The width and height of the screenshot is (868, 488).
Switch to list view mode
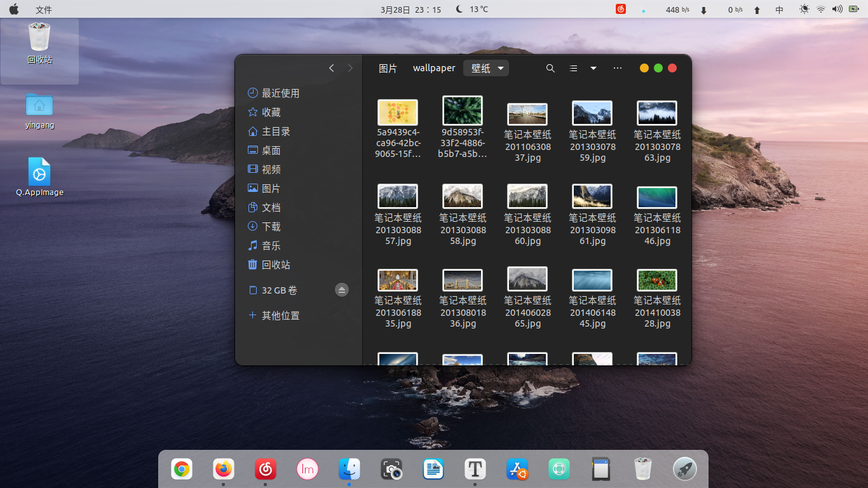(573, 68)
